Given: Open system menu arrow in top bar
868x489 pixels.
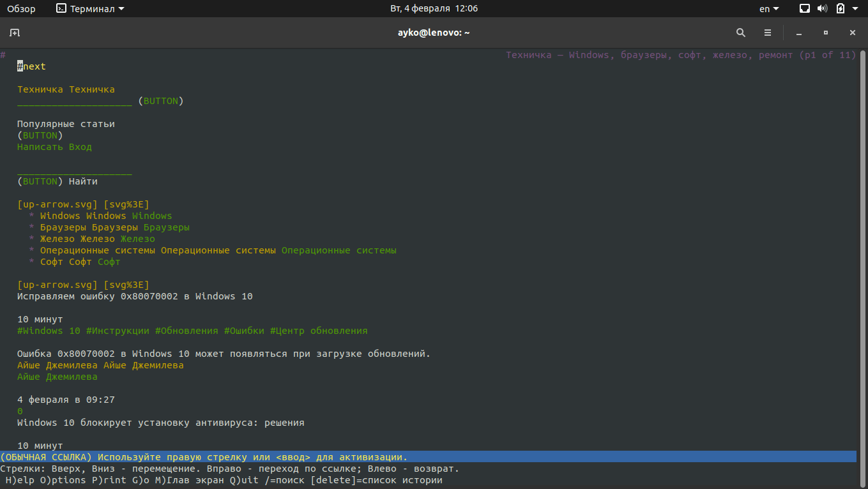Looking at the screenshot, I should click(855, 9).
